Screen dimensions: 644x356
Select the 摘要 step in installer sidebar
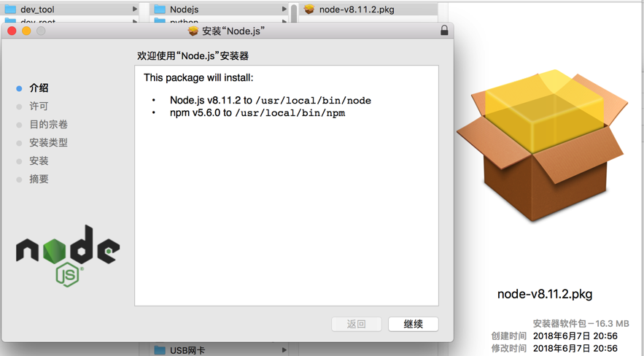[39, 179]
